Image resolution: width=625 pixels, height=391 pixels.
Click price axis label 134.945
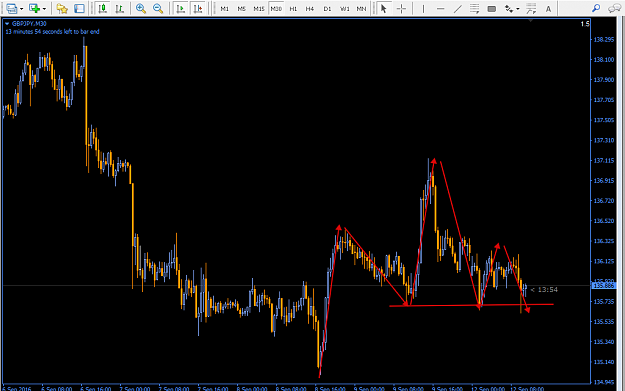[604, 382]
